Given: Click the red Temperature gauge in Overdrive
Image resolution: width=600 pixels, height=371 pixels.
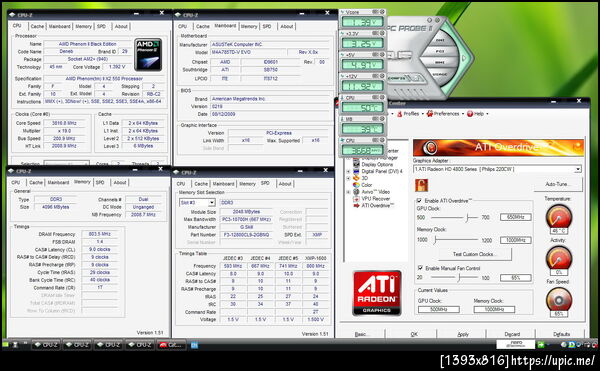Looking at the screenshot, I should (559, 217).
